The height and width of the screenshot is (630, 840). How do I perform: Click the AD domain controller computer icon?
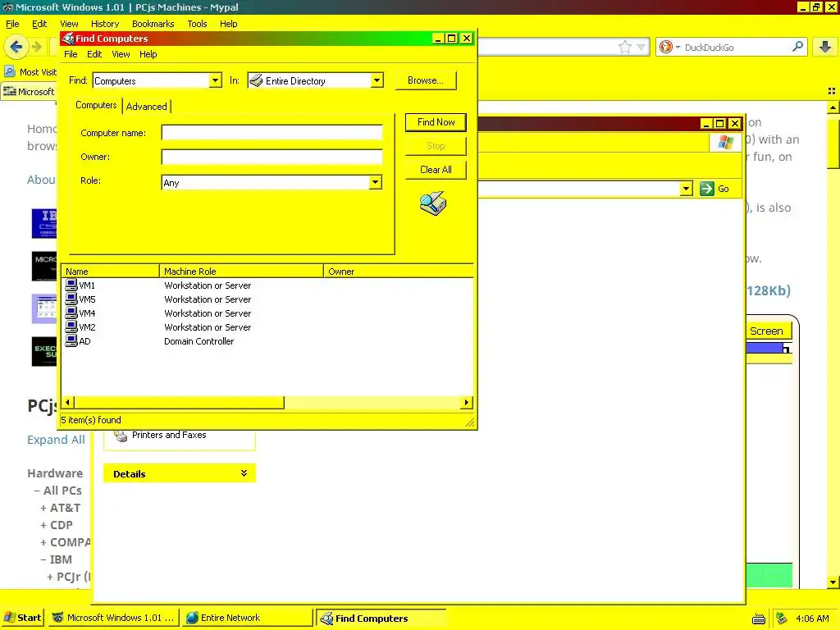[71, 340]
